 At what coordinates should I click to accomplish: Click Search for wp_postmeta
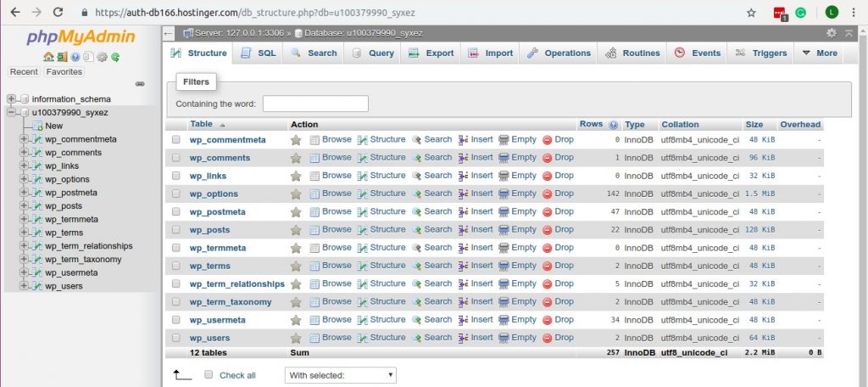[431, 211]
